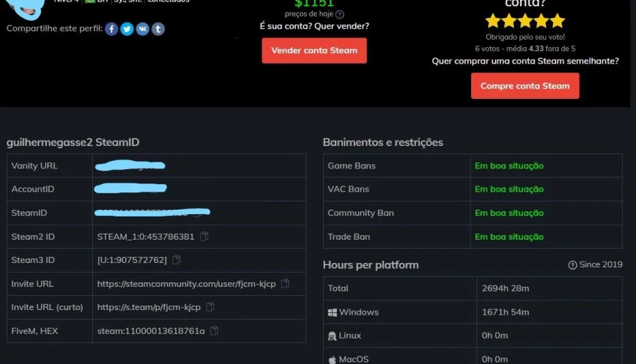Rate account with fifth star

[557, 20]
